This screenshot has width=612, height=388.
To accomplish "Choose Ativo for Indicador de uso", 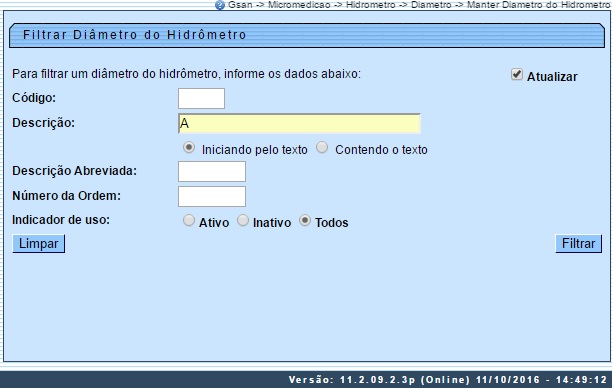I will (189, 221).
